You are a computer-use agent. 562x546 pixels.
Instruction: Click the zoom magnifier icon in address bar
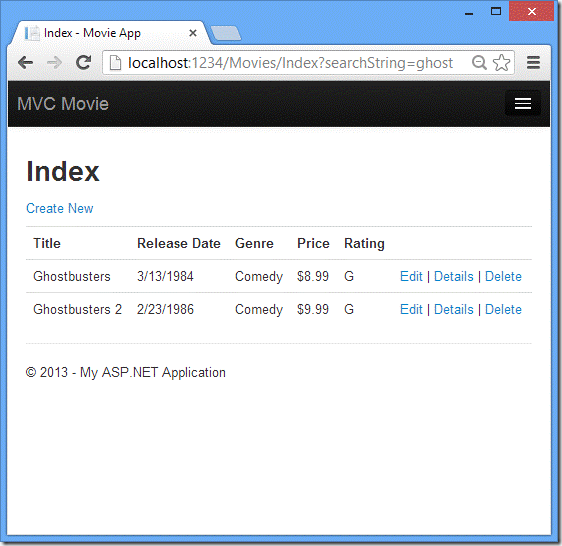pos(479,63)
